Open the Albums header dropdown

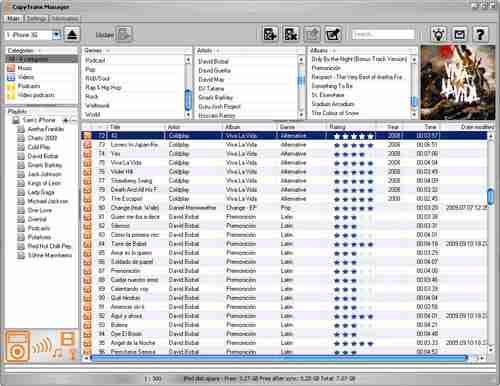click(333, 51)
